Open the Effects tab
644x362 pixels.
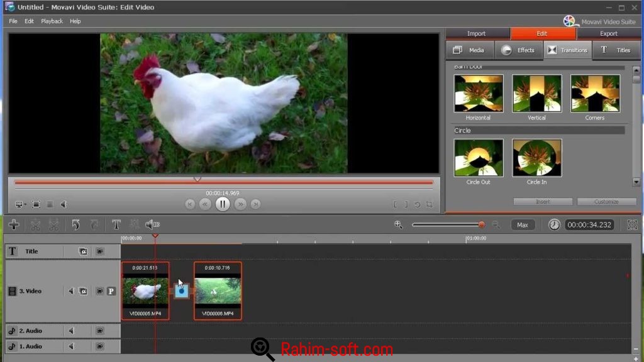point(519,50)
